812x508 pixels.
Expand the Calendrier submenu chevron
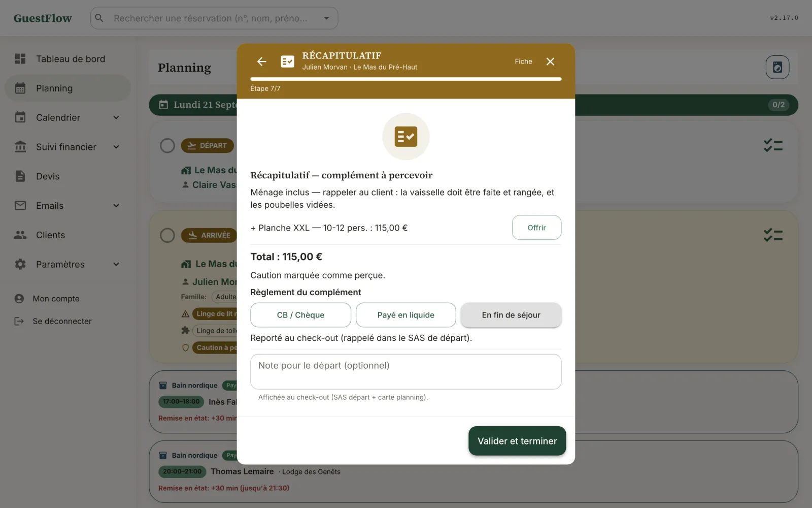116,118
